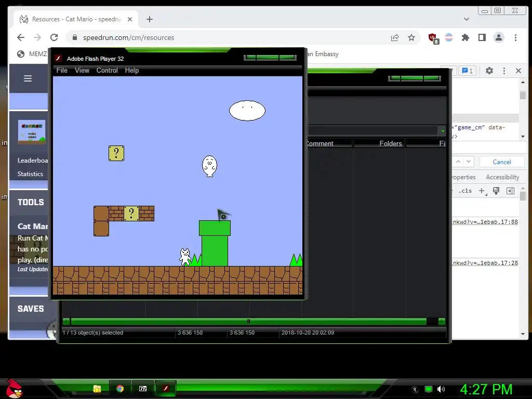
Task: Open the View menu in Flash Player
Action: click(x=82, y=70)
